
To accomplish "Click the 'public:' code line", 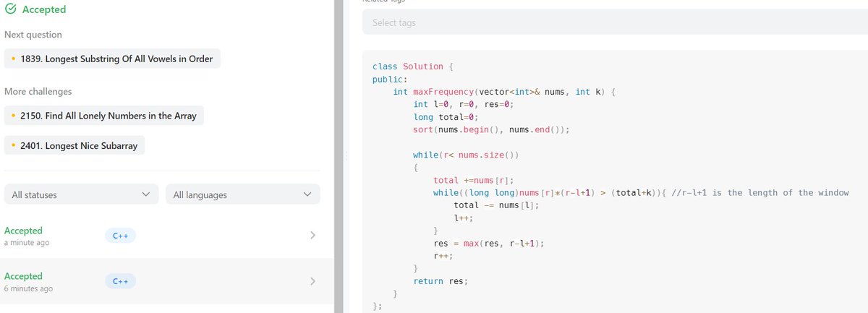I will (x=391, y=80).
